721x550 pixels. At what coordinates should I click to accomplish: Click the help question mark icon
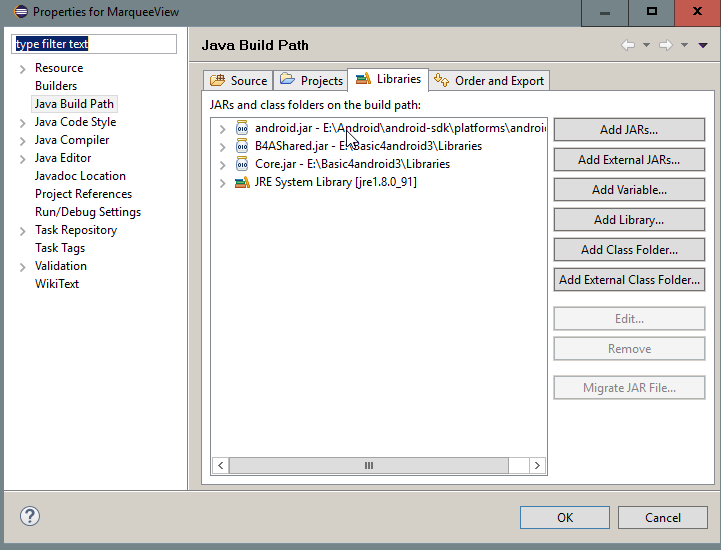pyautogui.click(x=30, y=516)
